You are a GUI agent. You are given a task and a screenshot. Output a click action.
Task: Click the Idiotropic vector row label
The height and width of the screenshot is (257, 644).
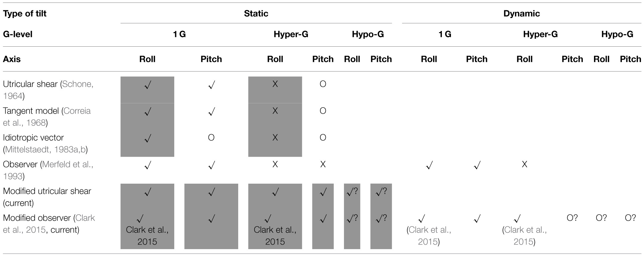click(x=33, y=138)
